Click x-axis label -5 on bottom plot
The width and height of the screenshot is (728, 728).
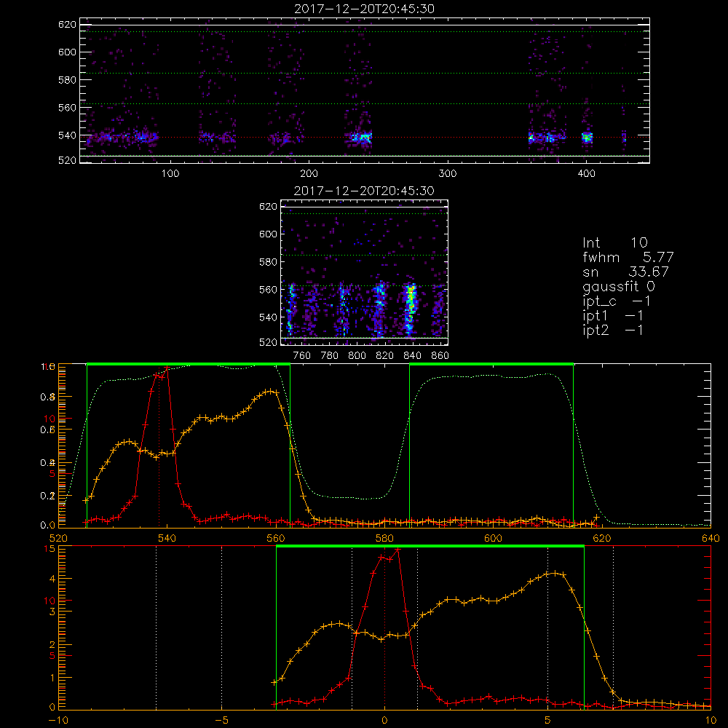(221, 721)
